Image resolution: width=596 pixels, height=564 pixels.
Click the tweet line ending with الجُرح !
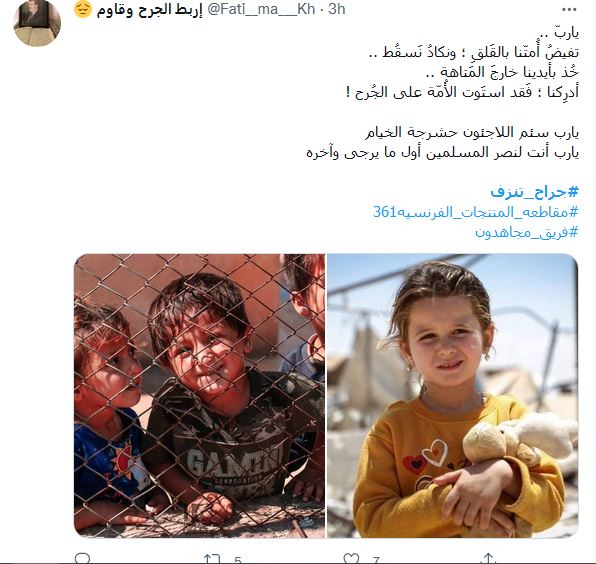(462, 92)
